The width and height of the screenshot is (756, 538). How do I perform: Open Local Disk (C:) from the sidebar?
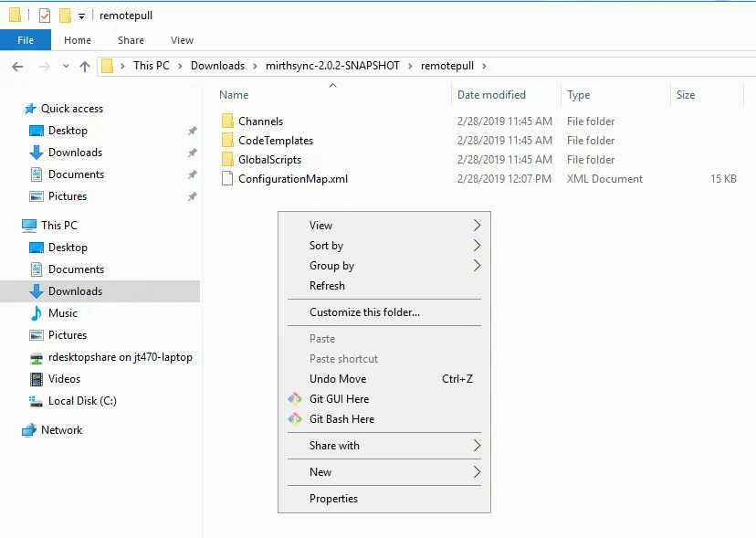click(x=81, y=401)
